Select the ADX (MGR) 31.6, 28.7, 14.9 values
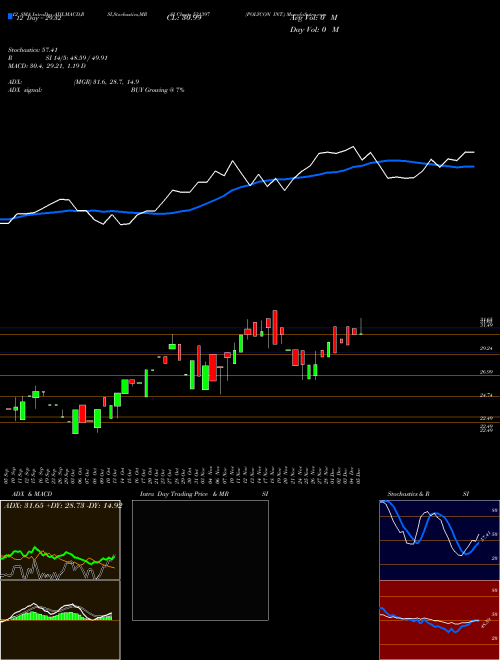The width and height of the screenshot is (500, 660). pyautogui.click(x=106, y=82)
